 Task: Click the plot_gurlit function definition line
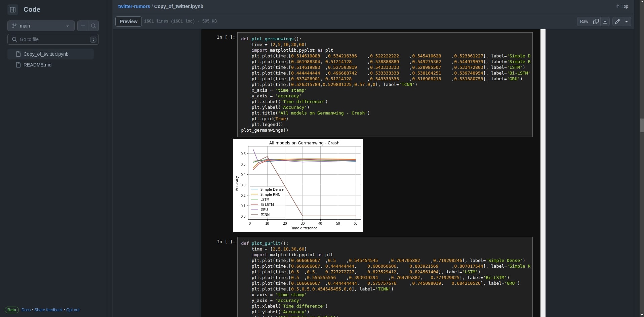(x=265, y=243)
